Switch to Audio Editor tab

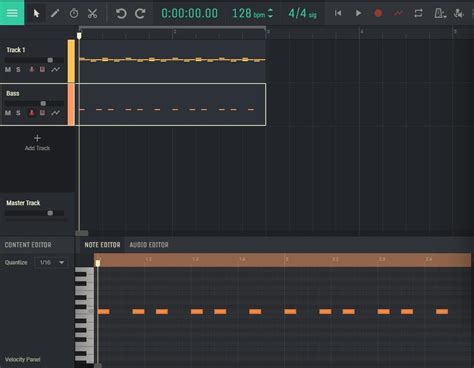point(149,245)
